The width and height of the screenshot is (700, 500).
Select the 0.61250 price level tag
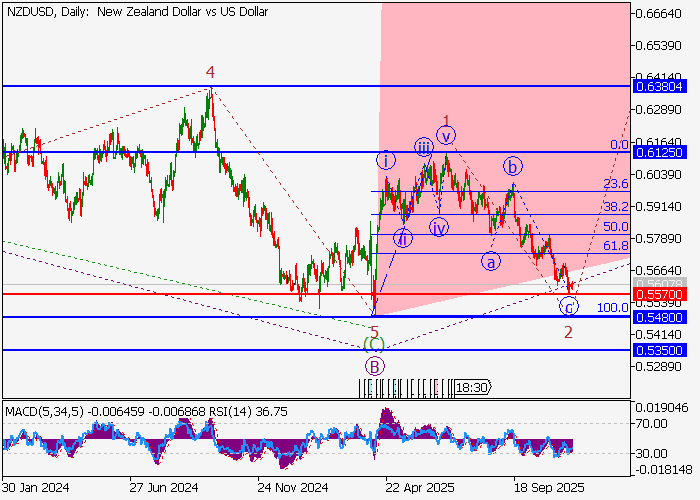coord(664,153)
